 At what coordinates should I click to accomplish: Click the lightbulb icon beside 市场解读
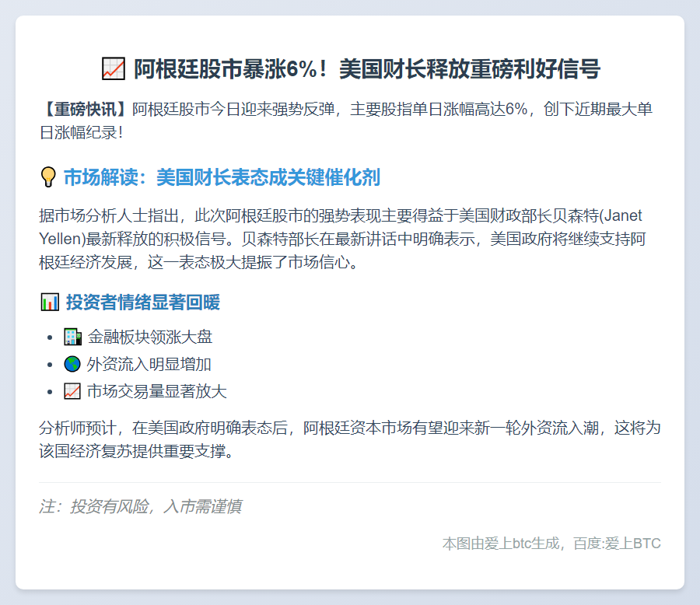(48, 177)
